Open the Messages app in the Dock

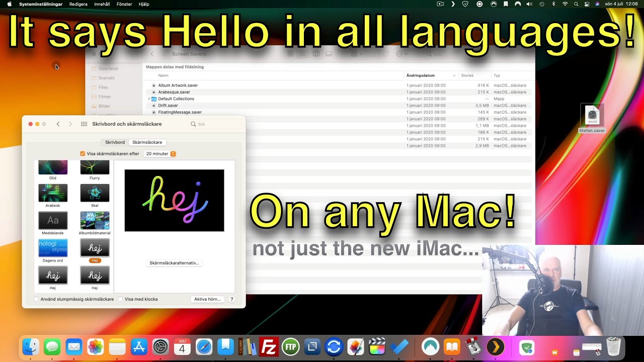click(x=52, y=346)
